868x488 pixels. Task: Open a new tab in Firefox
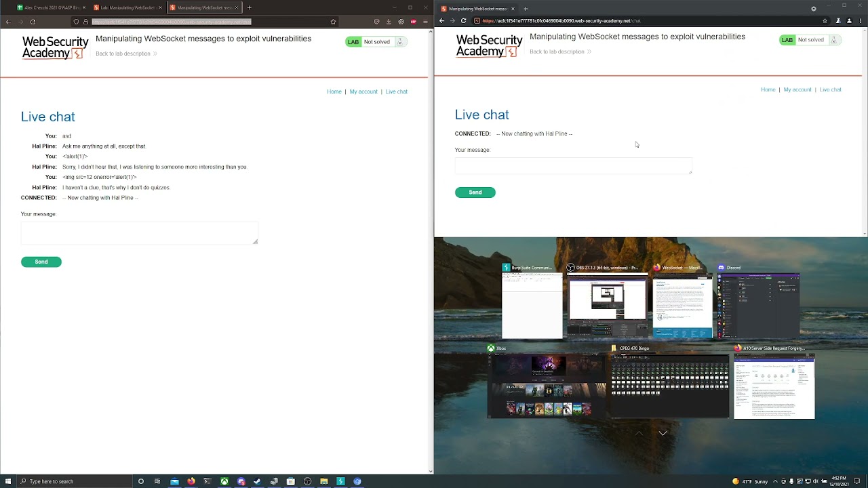click(x=249, y=7)
